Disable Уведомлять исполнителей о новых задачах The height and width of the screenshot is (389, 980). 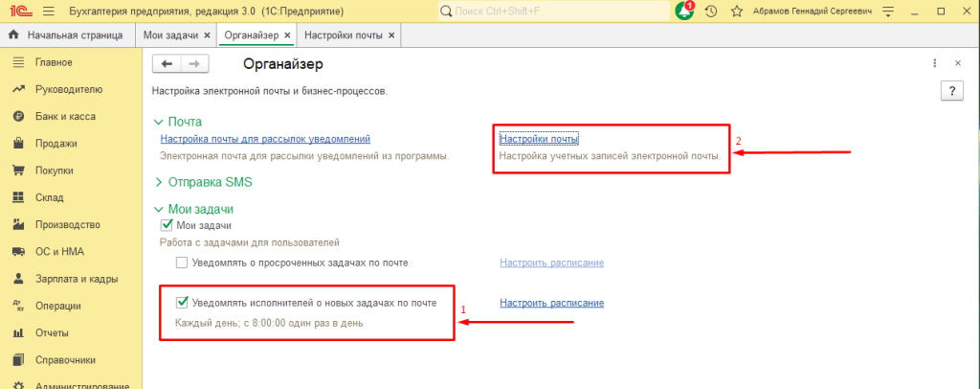182,303
